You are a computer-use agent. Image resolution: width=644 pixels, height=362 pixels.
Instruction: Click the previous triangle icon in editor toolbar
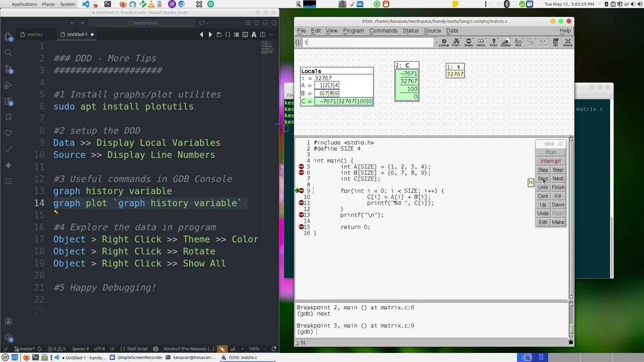pyautogui.click(x=201, y=34)
